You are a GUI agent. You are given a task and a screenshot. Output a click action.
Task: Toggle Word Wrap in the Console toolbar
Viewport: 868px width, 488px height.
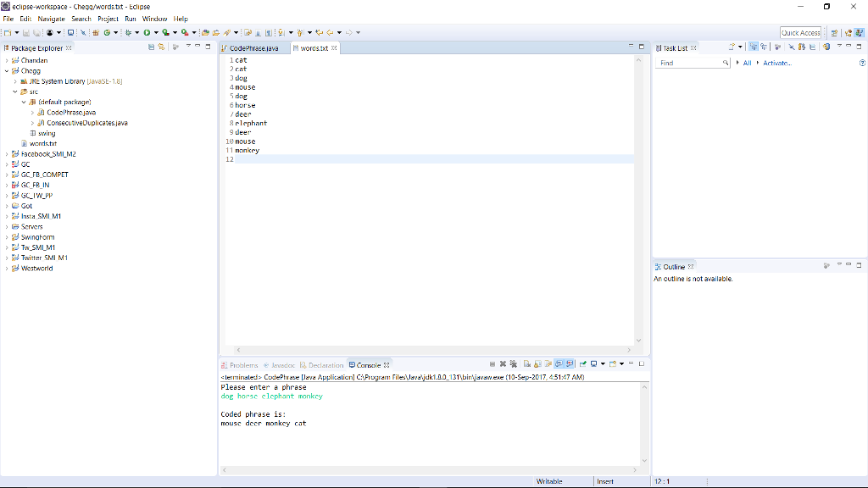tap(548, 364)
